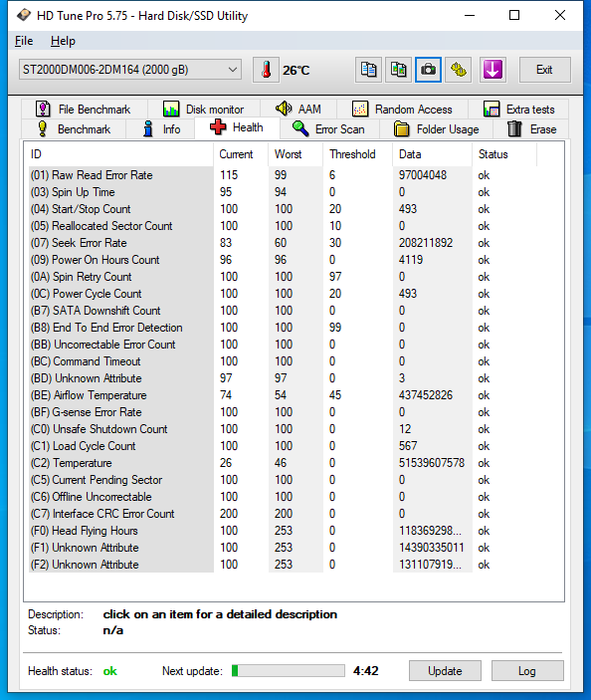
Task: Click the purple download arrow icon
Action: (x=492, y=70)
